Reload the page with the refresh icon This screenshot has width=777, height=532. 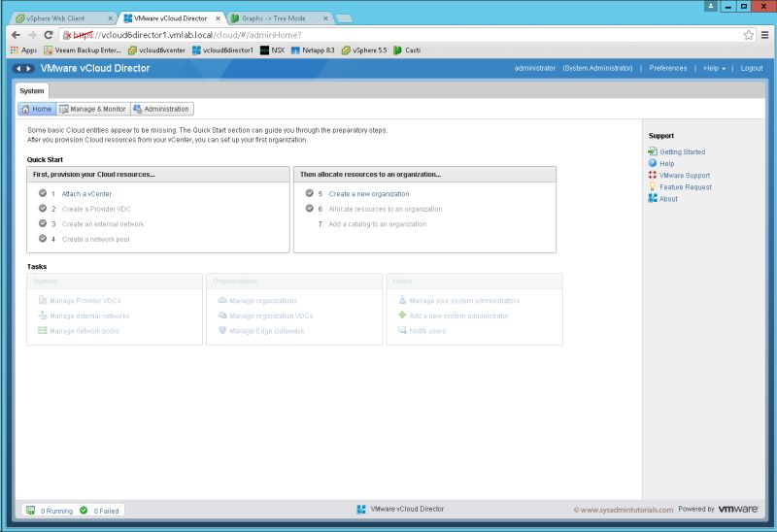pyautogui.click(x=48, y=35)
